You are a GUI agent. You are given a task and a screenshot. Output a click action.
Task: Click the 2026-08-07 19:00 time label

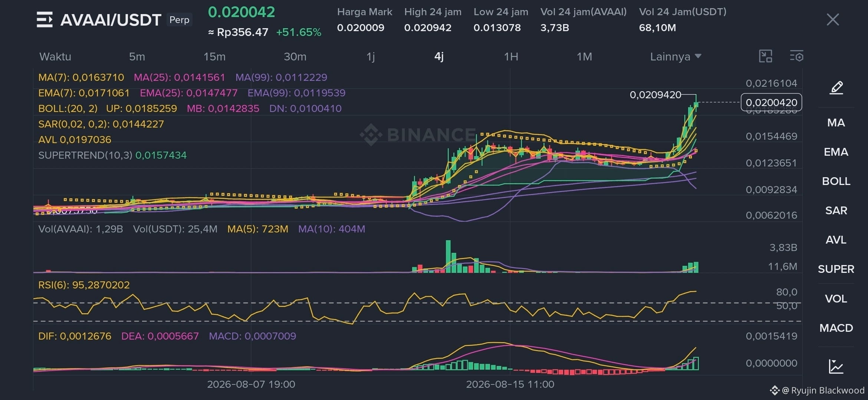tap(251, 384)
